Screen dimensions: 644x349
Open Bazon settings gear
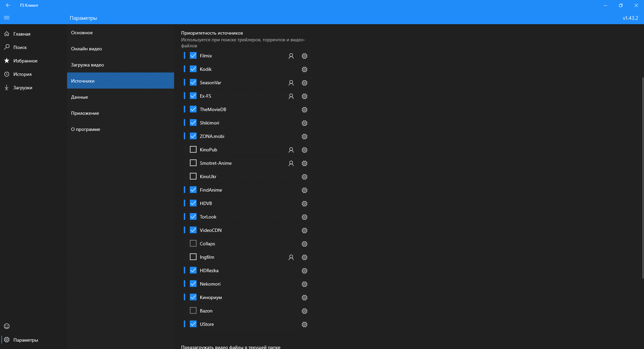(x=305, y=311)
